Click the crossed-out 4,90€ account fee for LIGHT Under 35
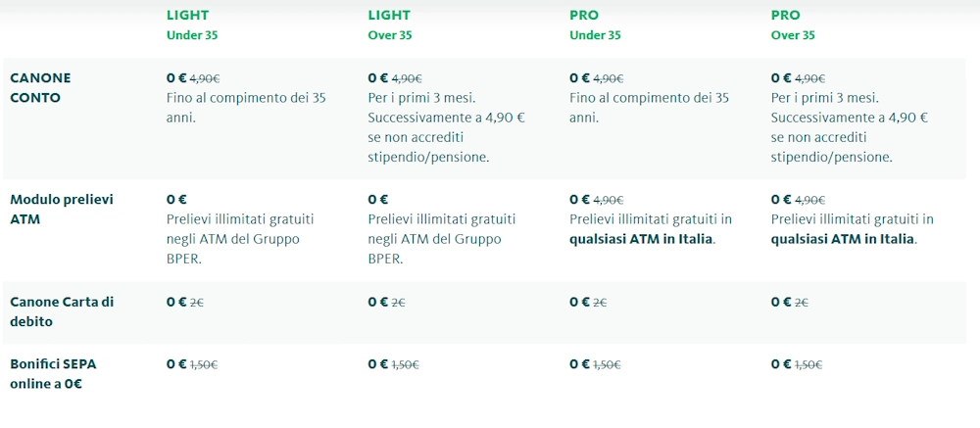 [205, 78]
